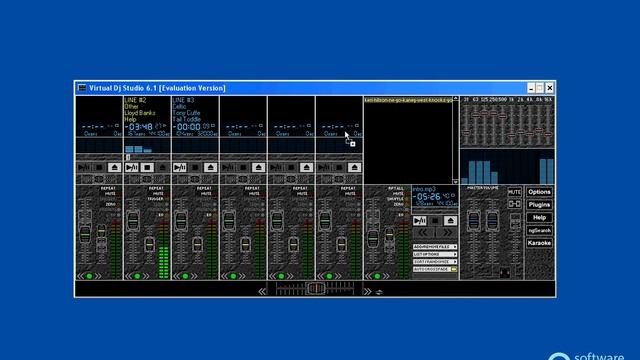Image resolution: width=640 pixels, height=360 pixels.
Task: Click the Line #2 volume fader
Action: click(133, 222)
